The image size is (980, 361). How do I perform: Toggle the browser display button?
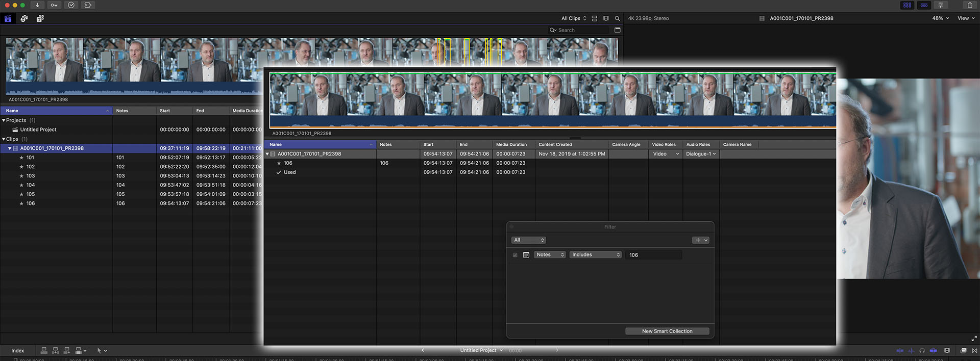click(x=907, y=5)
